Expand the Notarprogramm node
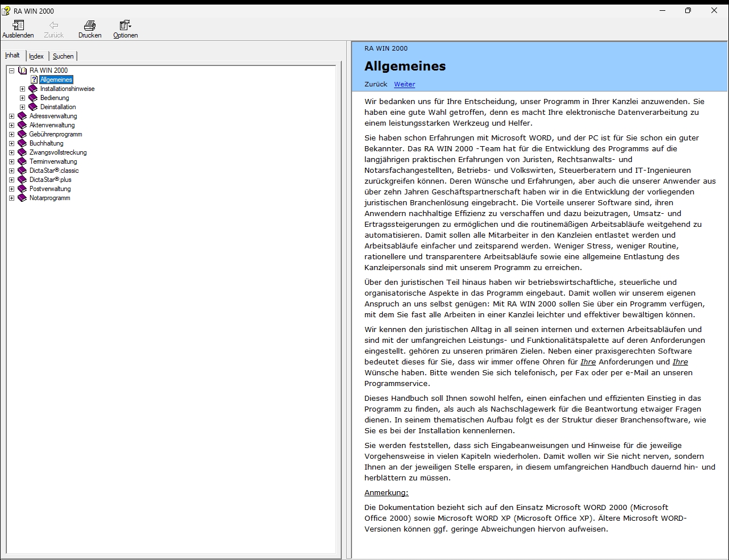 pyautogui.click(x=11, y=198)
